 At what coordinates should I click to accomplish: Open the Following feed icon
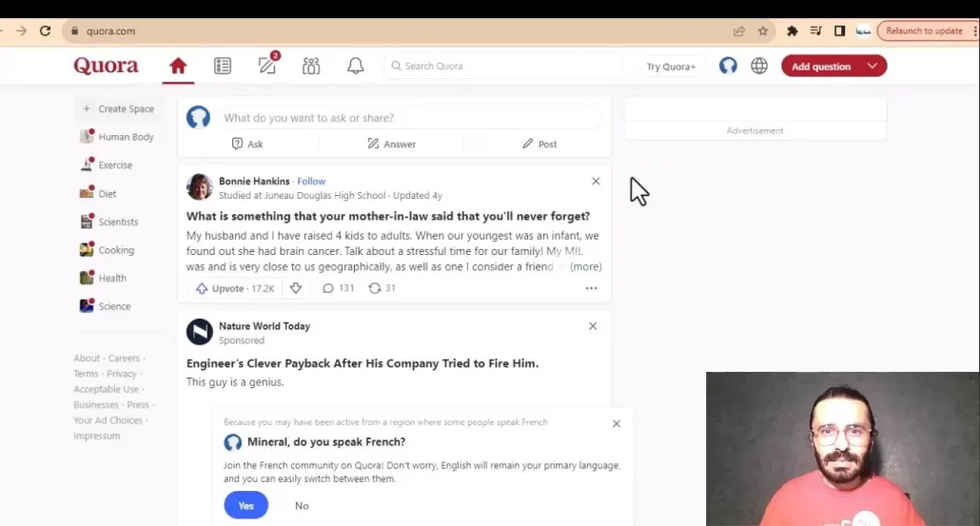pyautogui.click(x=223, y=66)
